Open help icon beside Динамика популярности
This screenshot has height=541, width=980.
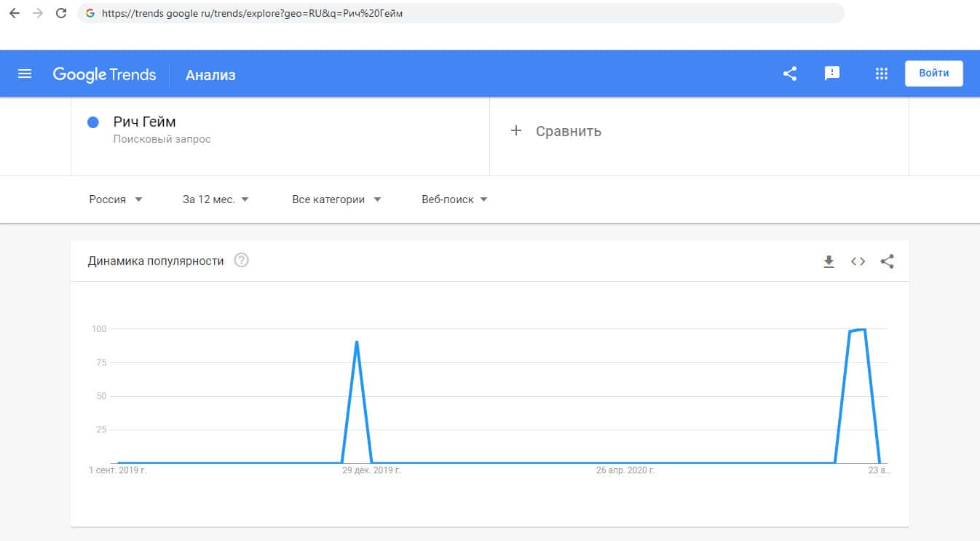click(242, 261)
